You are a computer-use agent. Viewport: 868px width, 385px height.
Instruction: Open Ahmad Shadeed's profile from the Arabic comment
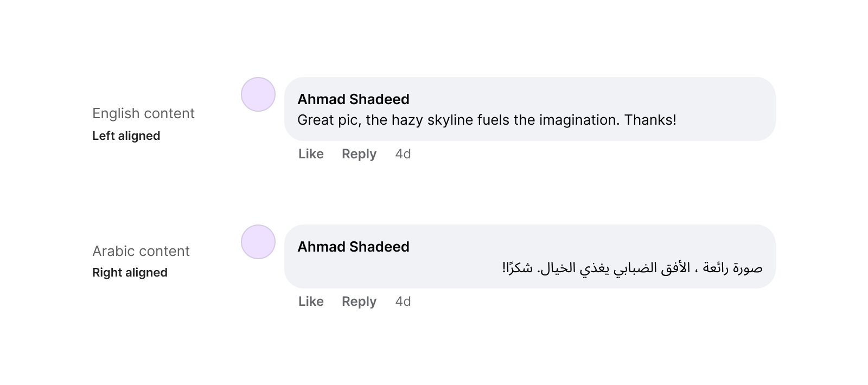(x=353, y=247)
